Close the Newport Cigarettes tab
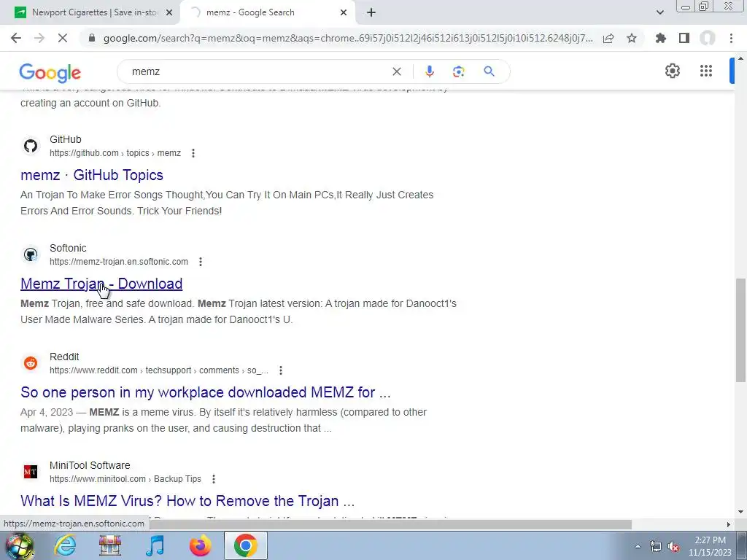This screenshot has height=560, width=747. [169, 12]
